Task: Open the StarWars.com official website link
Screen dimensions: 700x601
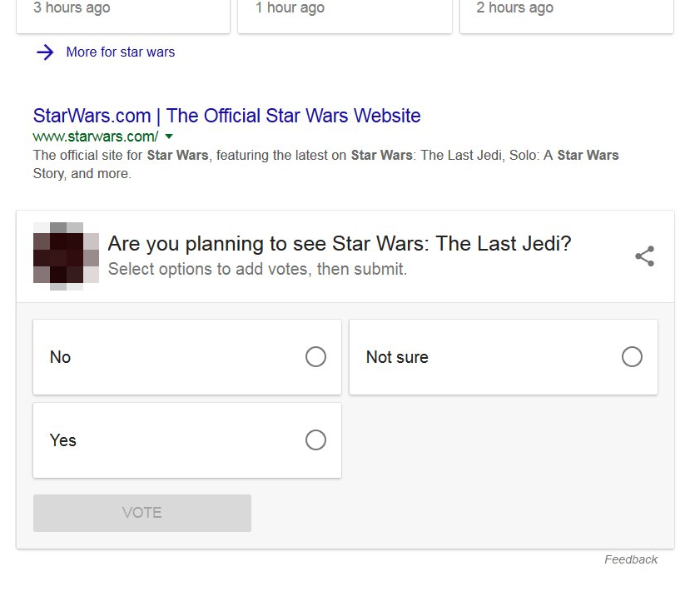Action: pyautogui.click(x=226, y=116)
